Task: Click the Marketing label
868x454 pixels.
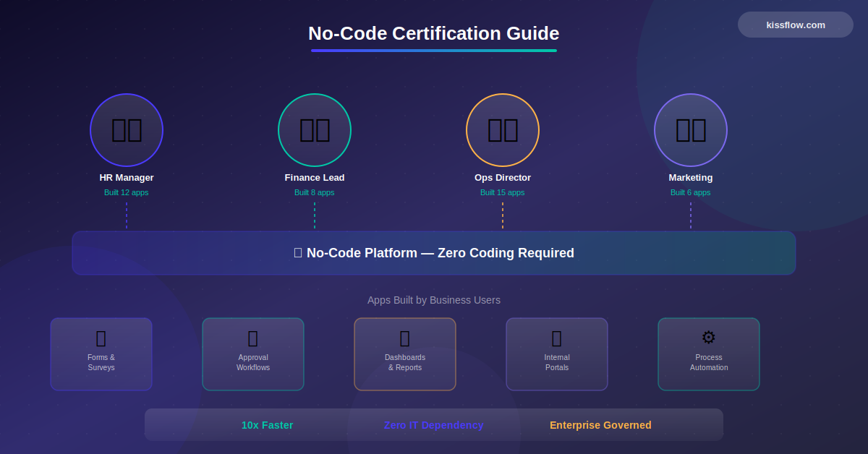Action: tap(691, 178)
